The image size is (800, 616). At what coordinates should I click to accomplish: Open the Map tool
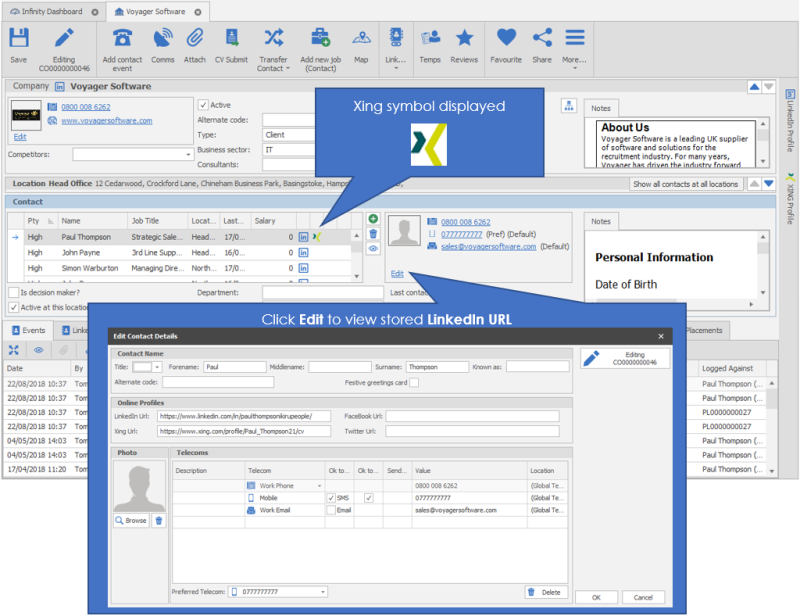(361, 42)
